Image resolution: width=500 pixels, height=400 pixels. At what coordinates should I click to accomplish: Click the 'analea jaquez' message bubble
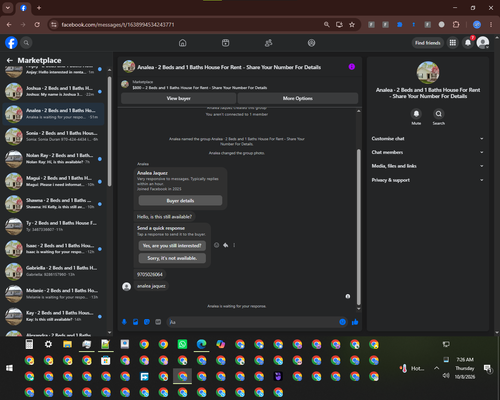[x=151, y=286]
